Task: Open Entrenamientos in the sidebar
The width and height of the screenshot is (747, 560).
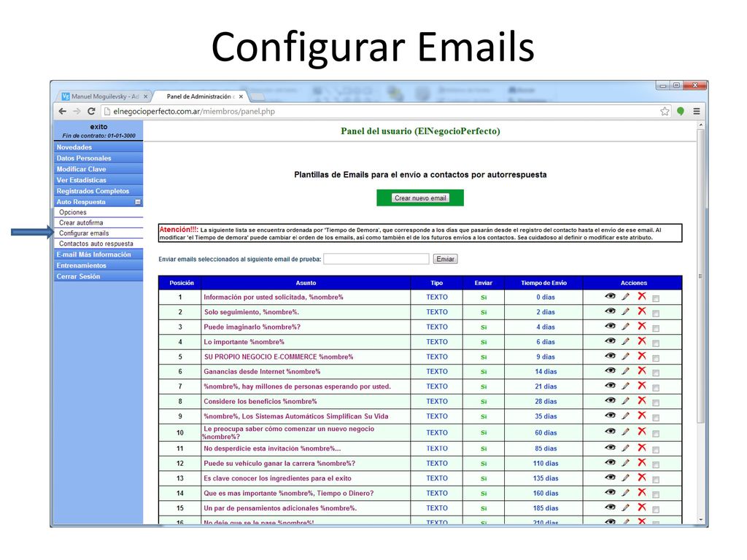Action: [98, 265]
